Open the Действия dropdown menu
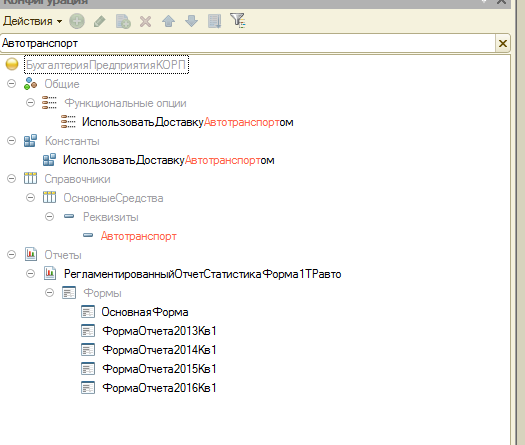 [32, 21]
